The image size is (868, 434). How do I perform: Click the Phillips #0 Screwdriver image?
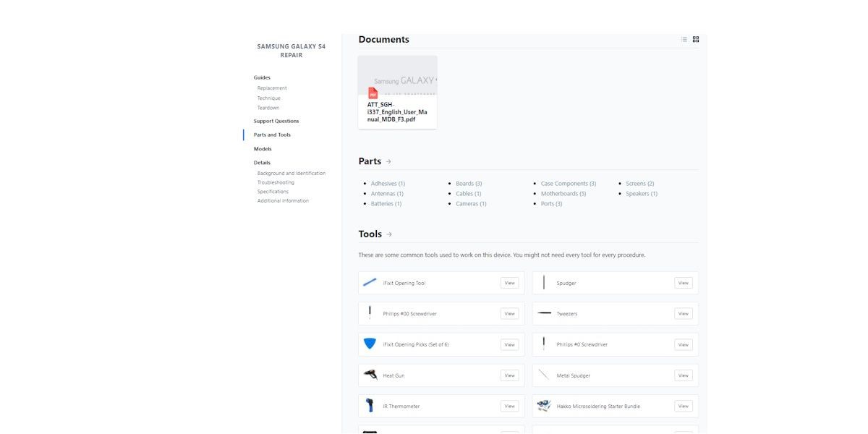(544, 344)
